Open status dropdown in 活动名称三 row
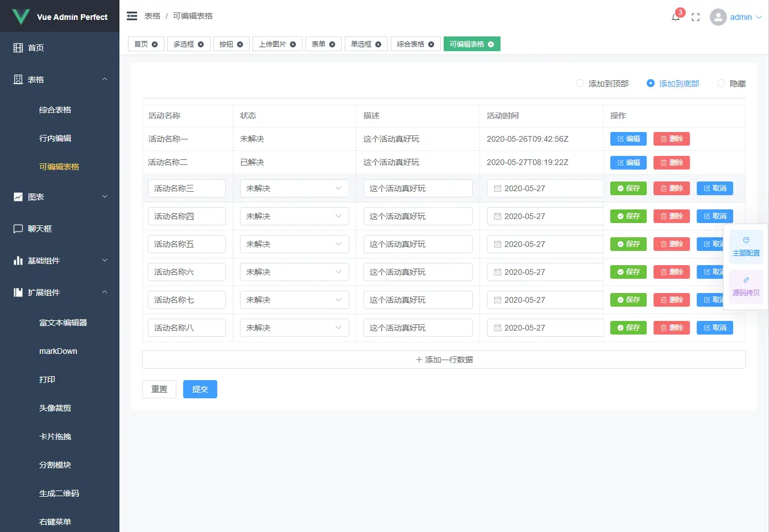The width and height of the screenshot is (769, 532). pos(294,188)
